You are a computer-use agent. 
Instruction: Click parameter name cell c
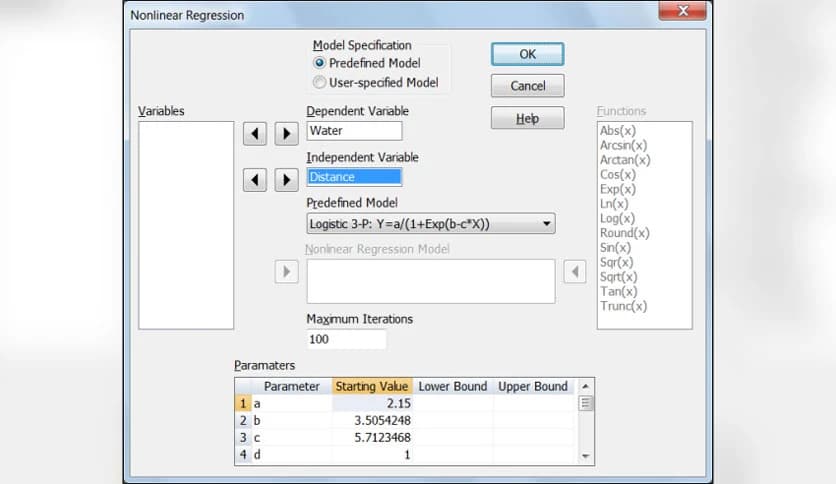click(292, 438)
